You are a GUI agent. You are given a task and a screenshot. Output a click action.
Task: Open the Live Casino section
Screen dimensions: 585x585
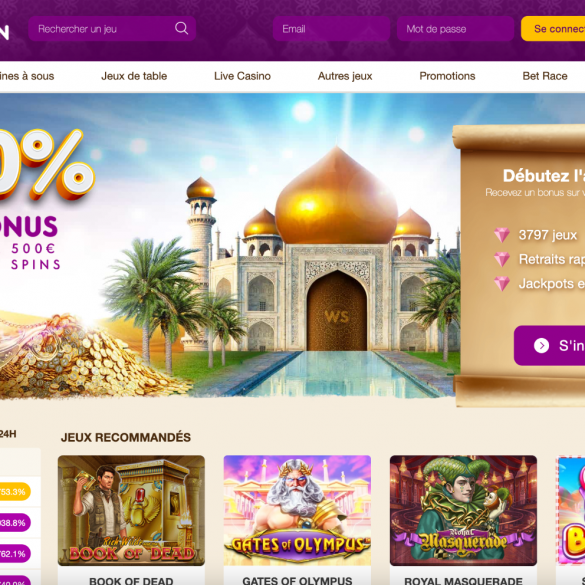tap(243, 76)
